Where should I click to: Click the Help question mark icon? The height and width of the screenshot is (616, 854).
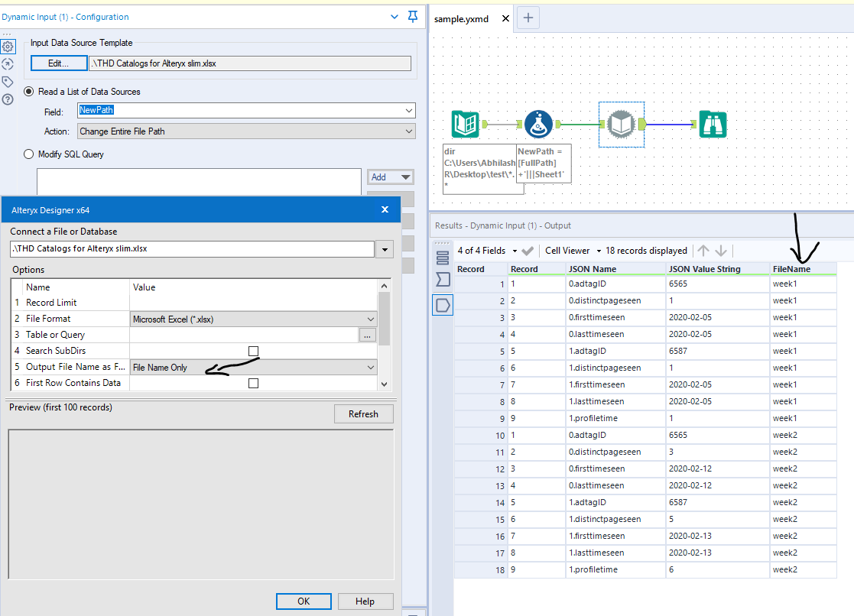tap(8, 99)
